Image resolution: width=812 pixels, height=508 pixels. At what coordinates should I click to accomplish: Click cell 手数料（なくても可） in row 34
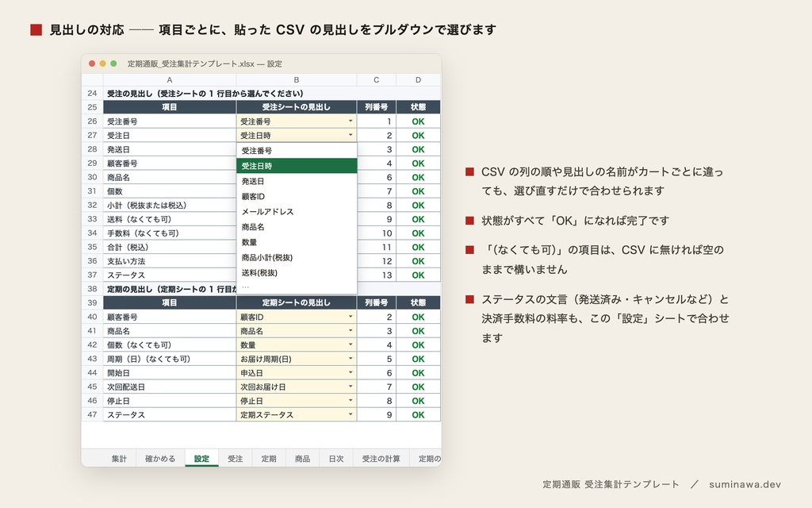click(170, 233)
